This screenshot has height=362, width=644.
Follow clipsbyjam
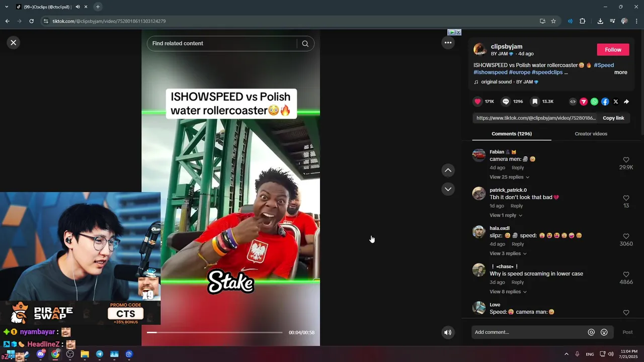(x=613, y=50)
